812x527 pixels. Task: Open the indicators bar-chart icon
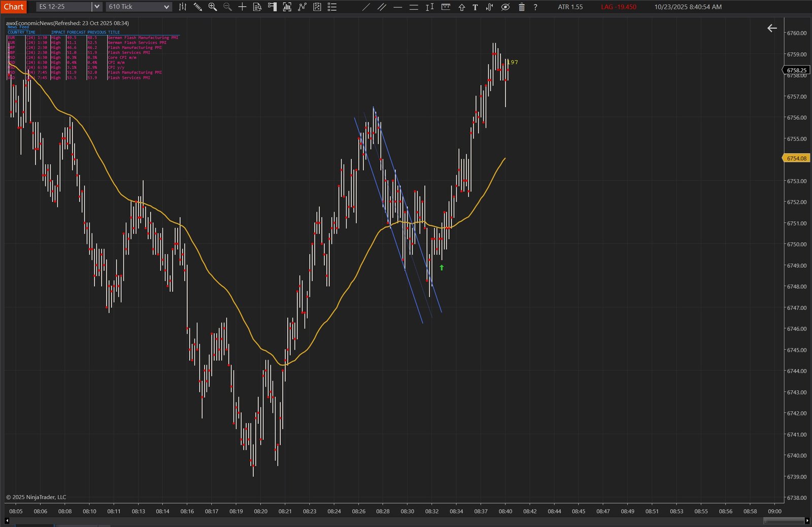pos(287,7)
